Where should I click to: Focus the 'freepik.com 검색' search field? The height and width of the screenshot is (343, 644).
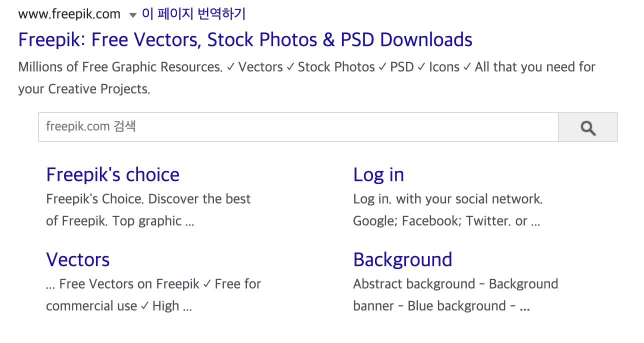(x=298, y=127)
